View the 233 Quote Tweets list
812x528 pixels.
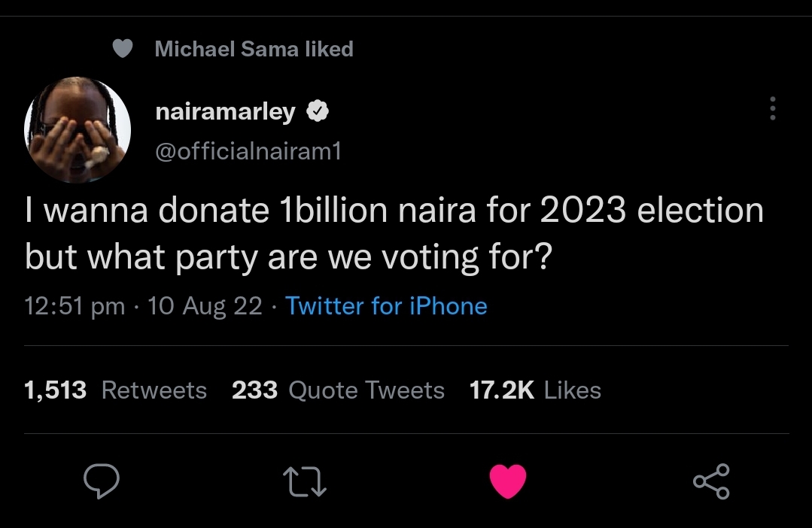(x=338, y=390)
